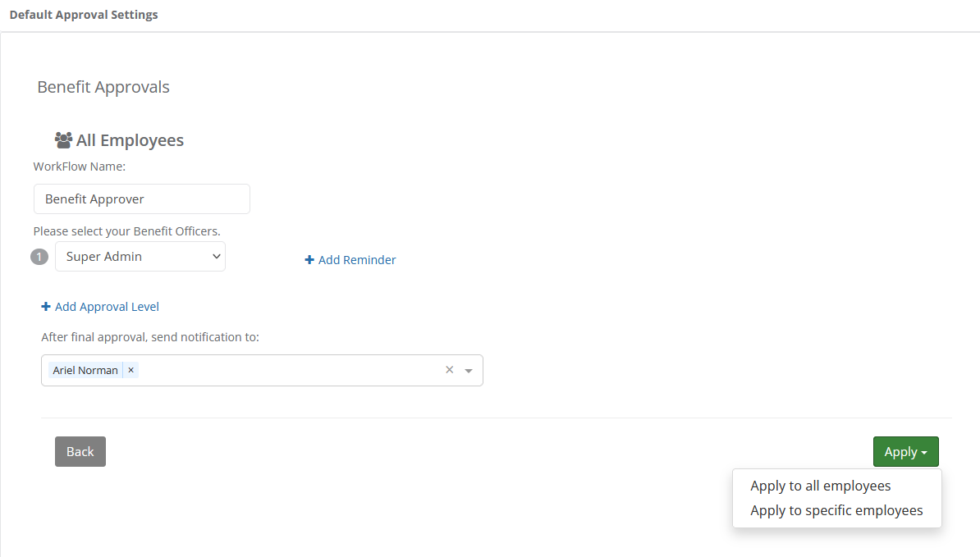Open the green Apply dropdown button
Image resolution: width=980 pixels, height=557 pixels.
coord(905,451)
